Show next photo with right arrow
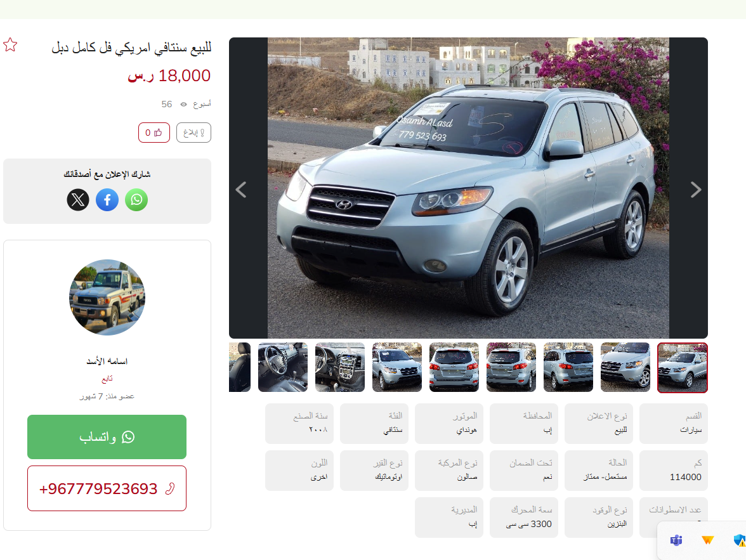Screen dimensions: 746x560 click(x=695, y=190)
